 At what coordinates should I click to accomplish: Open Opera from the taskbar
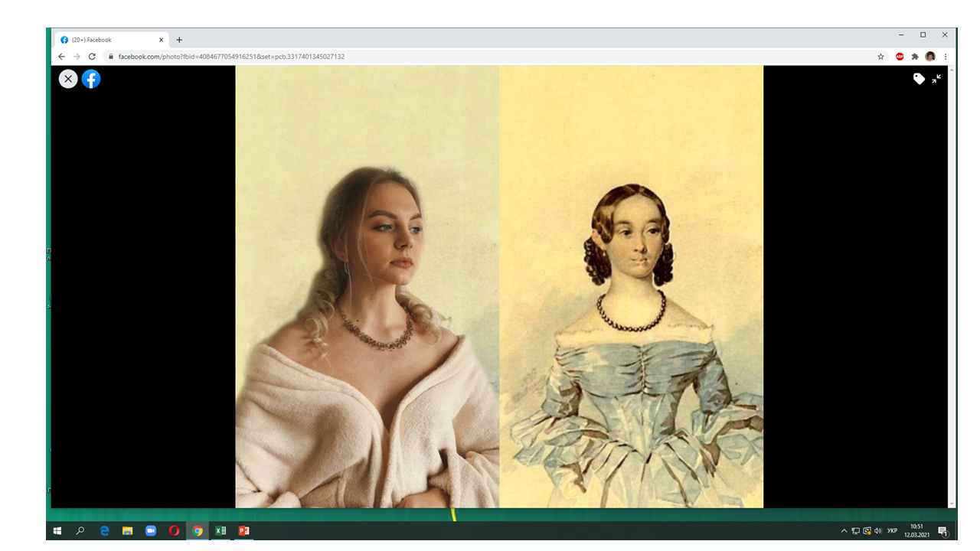[174, 530]
